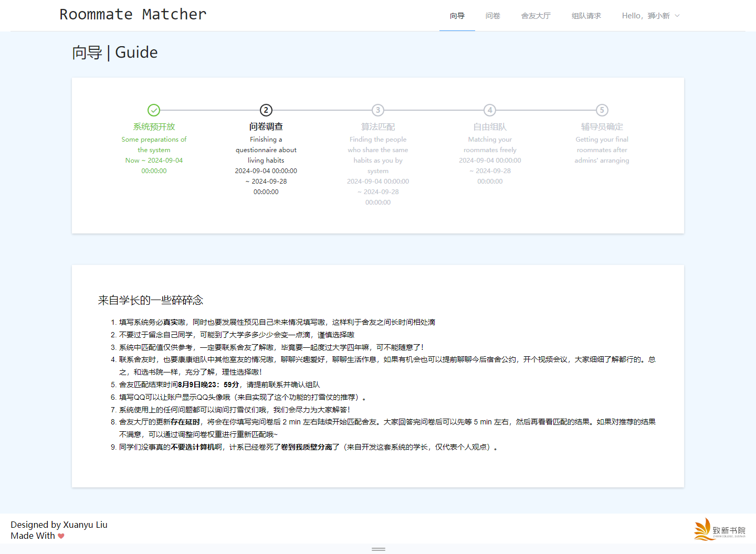Click the 自由组队 step title
This screenshot has width=756, height=554.
point(490,126)
